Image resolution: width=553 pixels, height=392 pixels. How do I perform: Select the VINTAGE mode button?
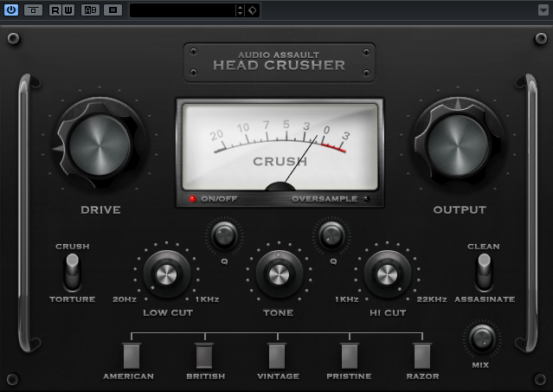click(x=277, y=356)
